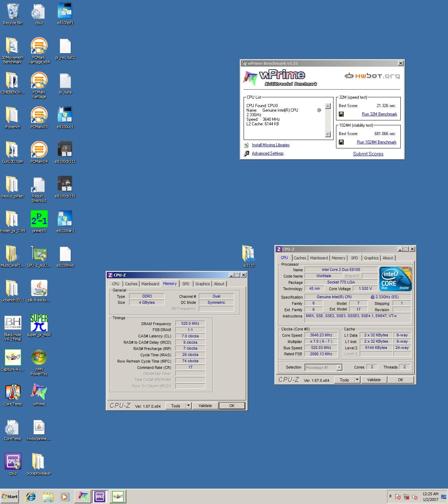448x504 pixels.
Task: Open Install Missing Libraries link
Action: pyautogui.click(x=271, y=145)
